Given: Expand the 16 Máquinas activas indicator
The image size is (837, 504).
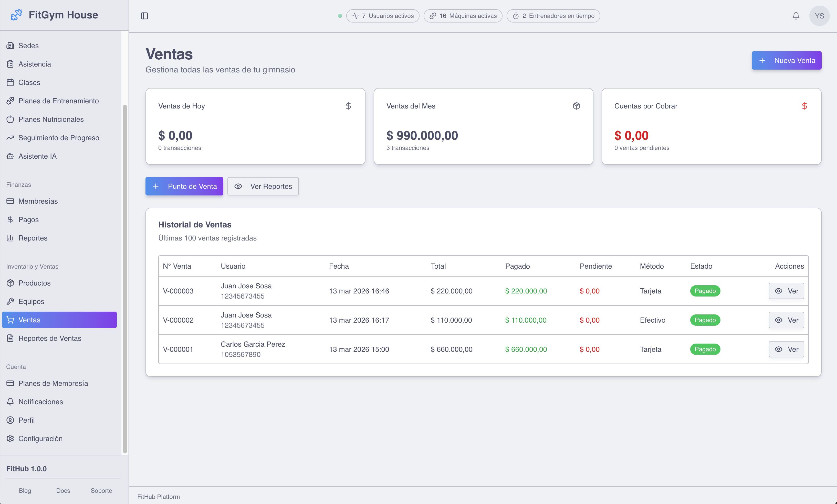Looking at the screenshot, I should (463, 16).
